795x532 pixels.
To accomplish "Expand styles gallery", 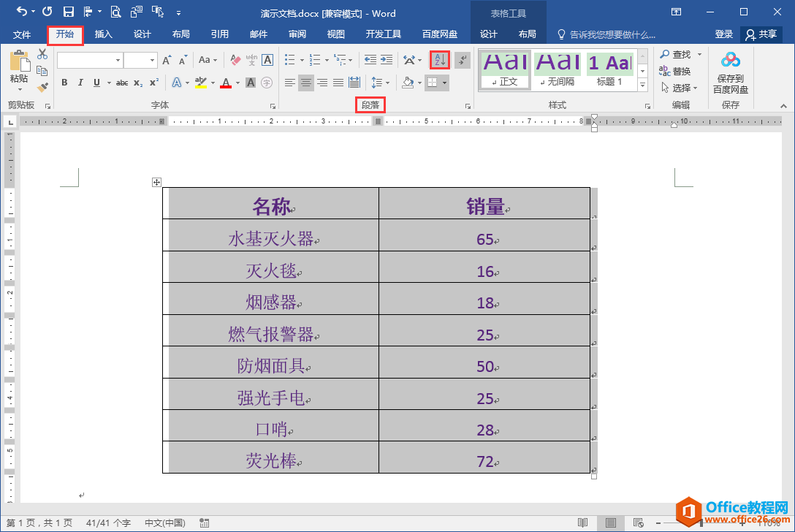I will click(643, 85).
